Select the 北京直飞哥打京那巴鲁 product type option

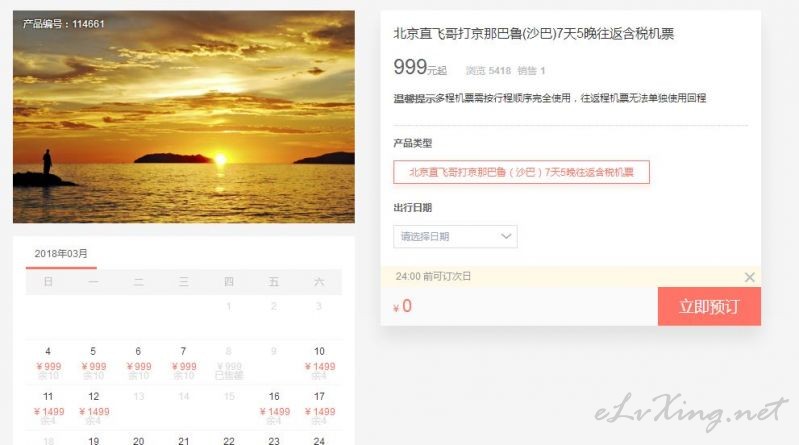click(521, 172)
